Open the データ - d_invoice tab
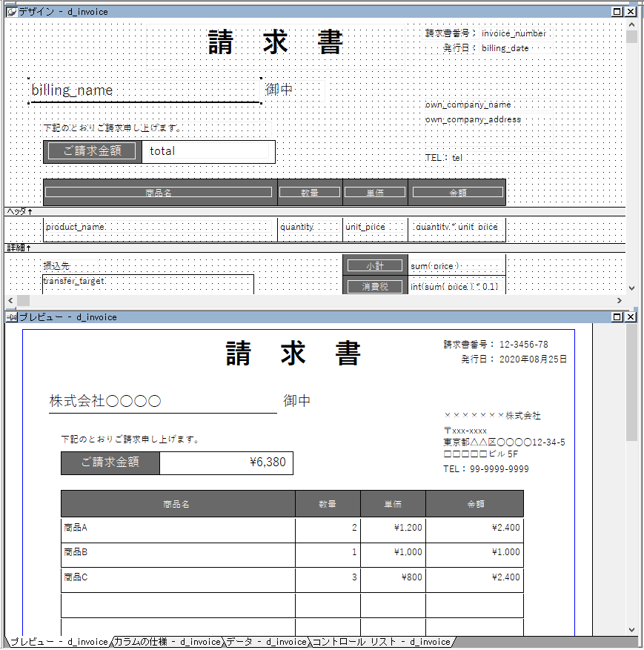644x650 pixels. pyautogui.click(x=266, y=642)
